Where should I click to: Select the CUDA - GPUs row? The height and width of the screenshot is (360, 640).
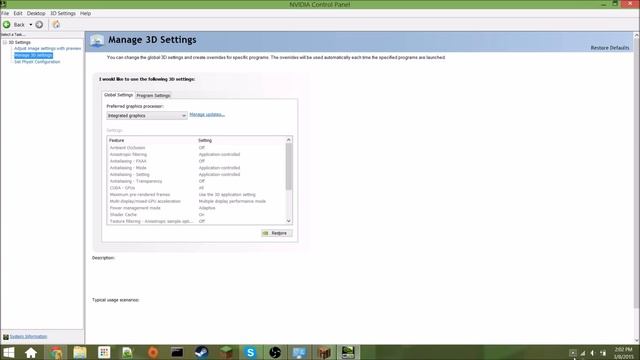pyautogui.click(x=196, y=188)
